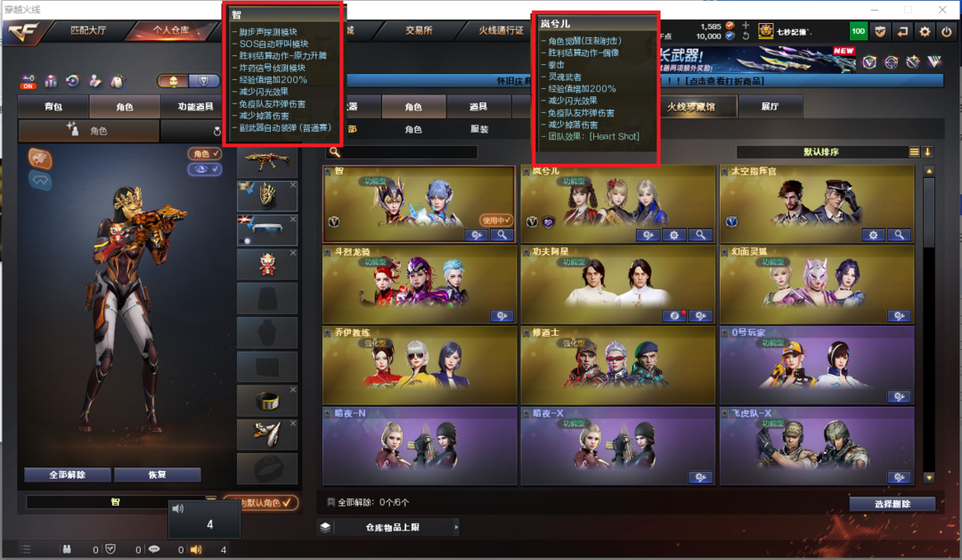962x560 pixels.
Task: Click magnifier icon on 智 character card
Action: coord(501,235)
